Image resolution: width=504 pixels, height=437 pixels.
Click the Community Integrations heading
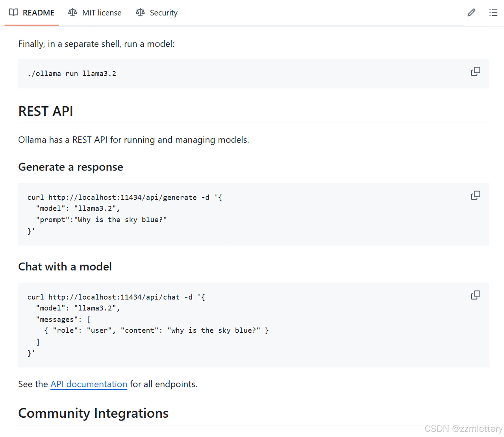pos(93,413)
